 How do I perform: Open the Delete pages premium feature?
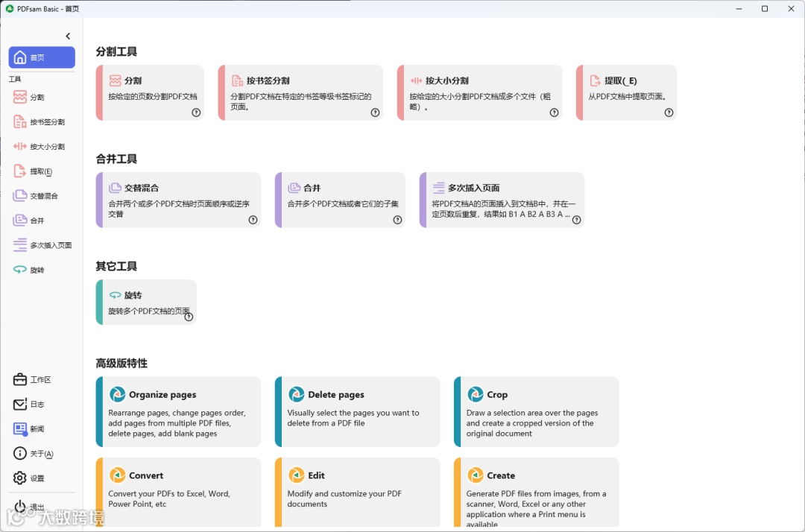pos(357,412)
